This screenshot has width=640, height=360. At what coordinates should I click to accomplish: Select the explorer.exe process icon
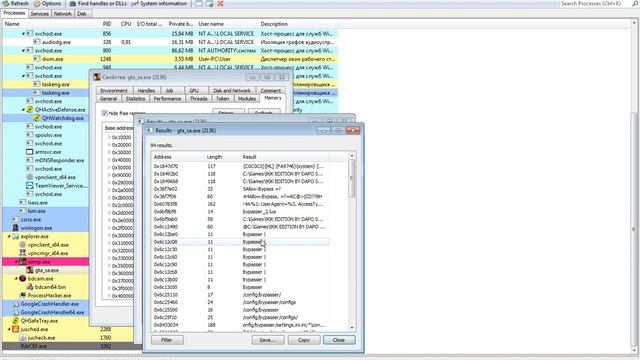16,236
